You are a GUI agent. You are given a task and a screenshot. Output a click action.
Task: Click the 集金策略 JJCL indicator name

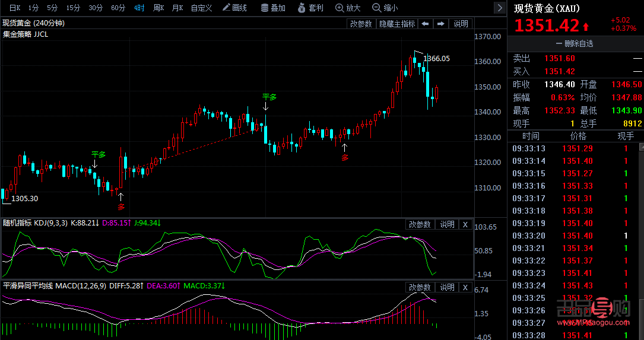point(26,34)
